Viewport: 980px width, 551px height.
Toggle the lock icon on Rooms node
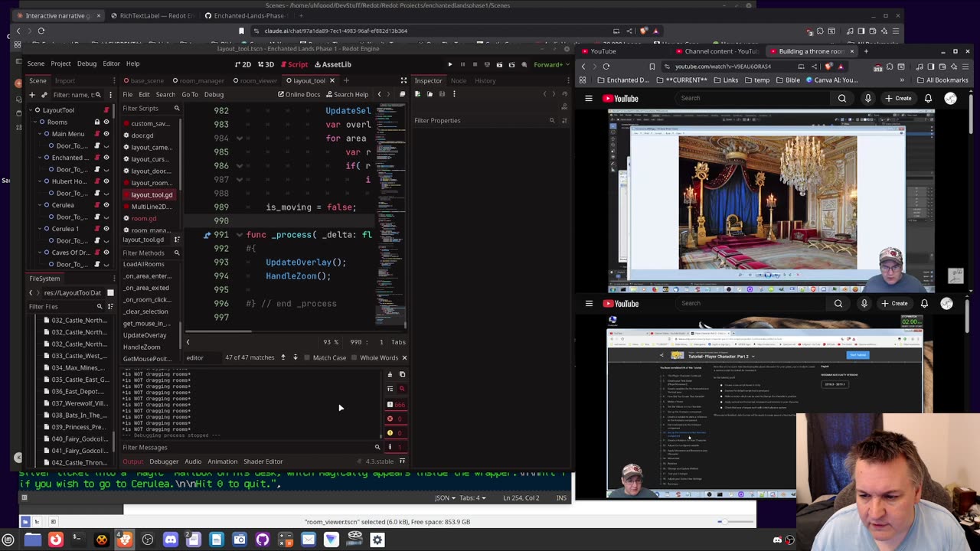click(97, 122)
